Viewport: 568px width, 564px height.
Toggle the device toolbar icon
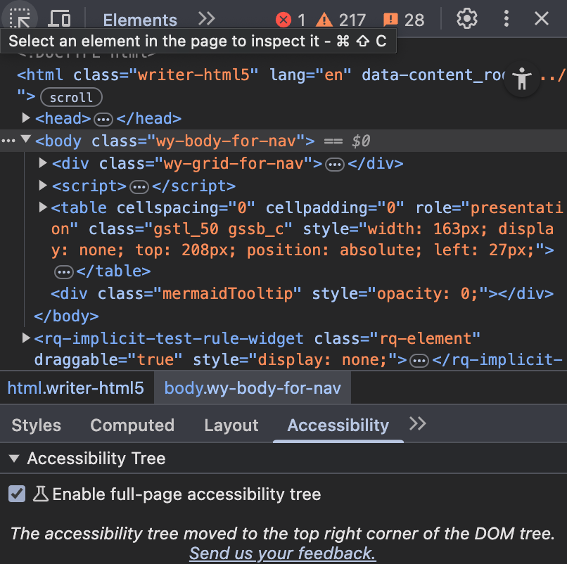59,19
